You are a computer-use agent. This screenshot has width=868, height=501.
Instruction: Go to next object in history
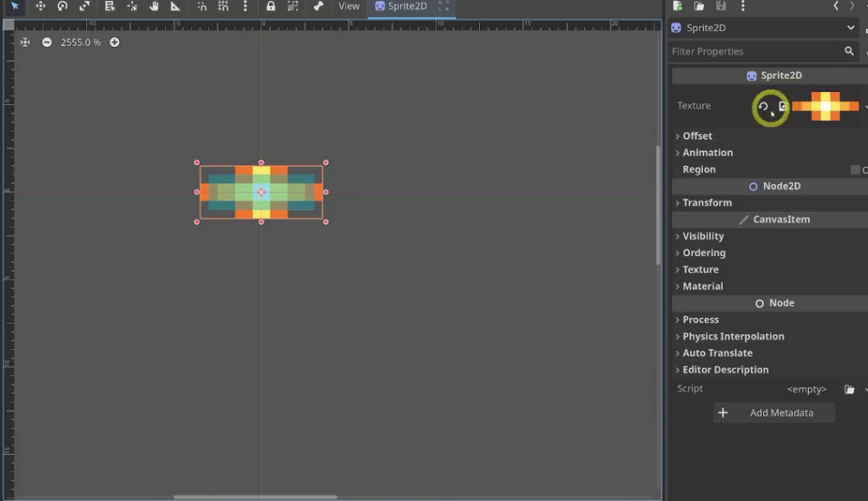click(x=852, y=6)
